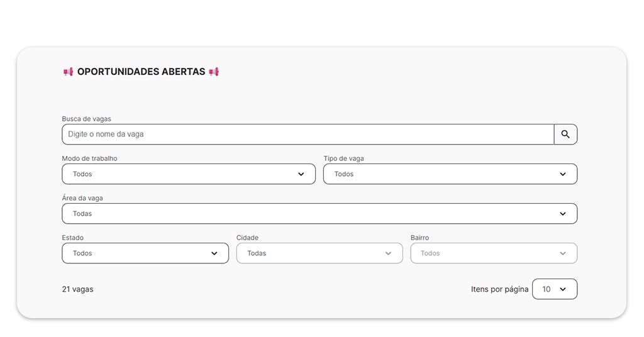The height and width of the screenshot is (337, 644).
Task: Click the 'Busca de vagas' label
Action: click(86, 119)
